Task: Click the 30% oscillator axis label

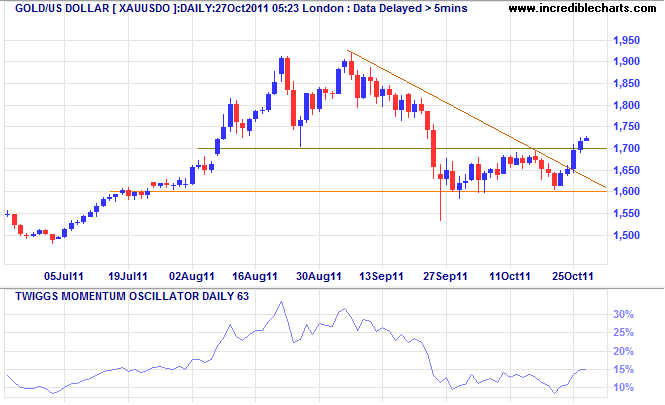Action: 623,314
